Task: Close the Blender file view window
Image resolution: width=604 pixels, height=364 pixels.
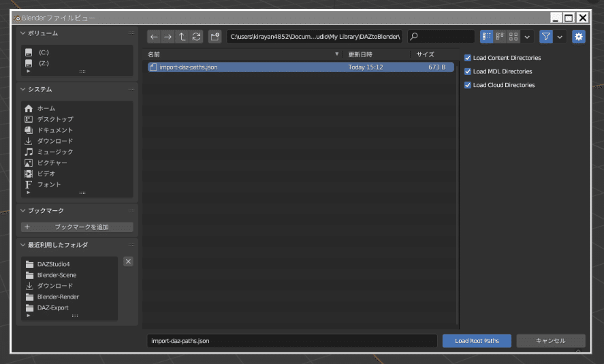Action: coord(583,18)
